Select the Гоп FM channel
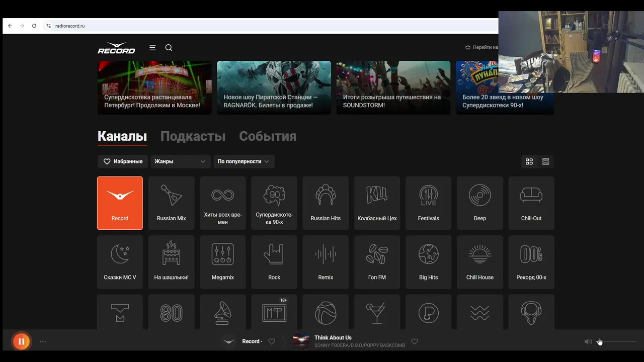Image resolution: width=644 pixels, height=362 pixels. 377,262
